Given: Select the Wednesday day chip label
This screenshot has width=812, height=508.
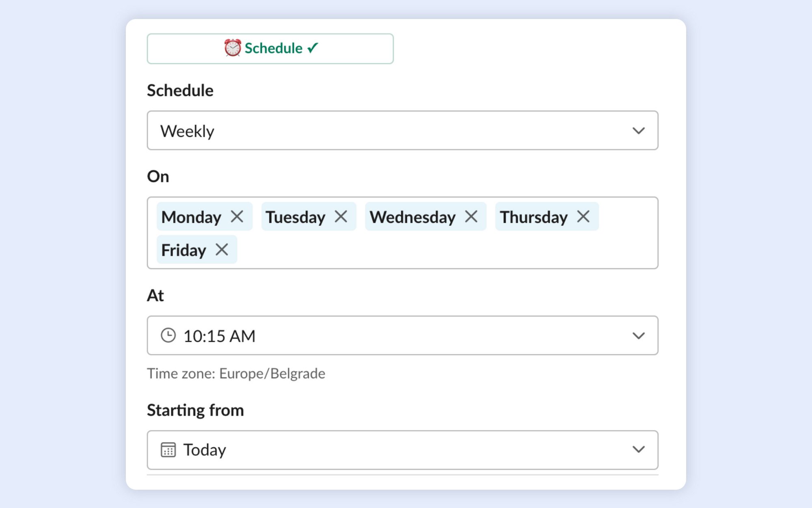Looking at the screenshot, I should click(x=412, y=217).
